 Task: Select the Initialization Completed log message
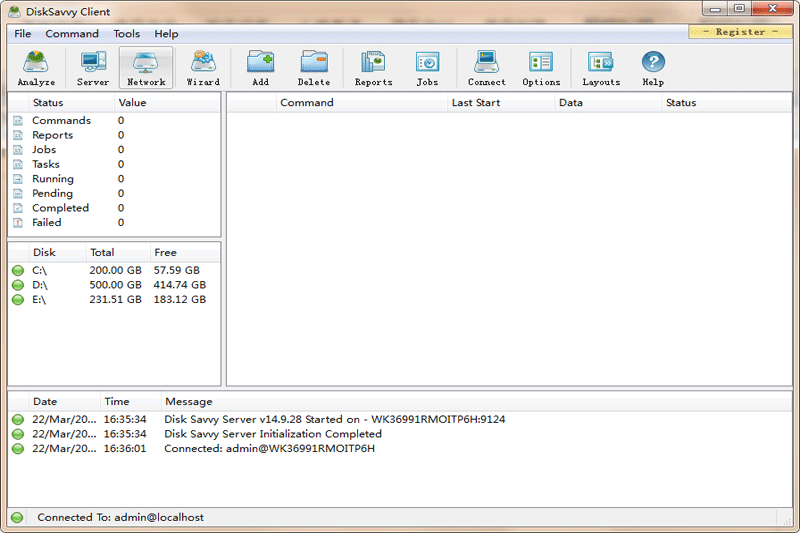coord(272,434)
